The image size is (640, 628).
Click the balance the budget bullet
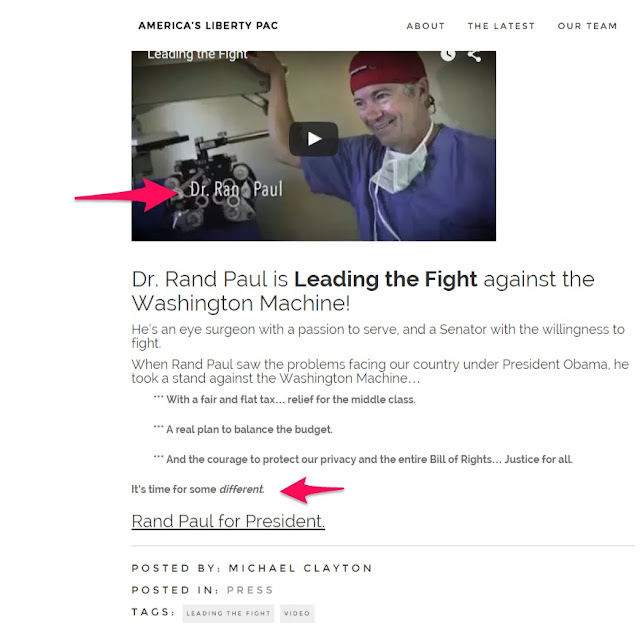(x=243, y=429)
